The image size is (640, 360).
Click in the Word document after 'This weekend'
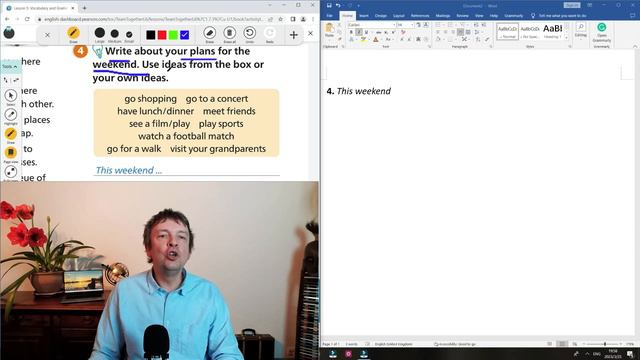coord(391,91)
